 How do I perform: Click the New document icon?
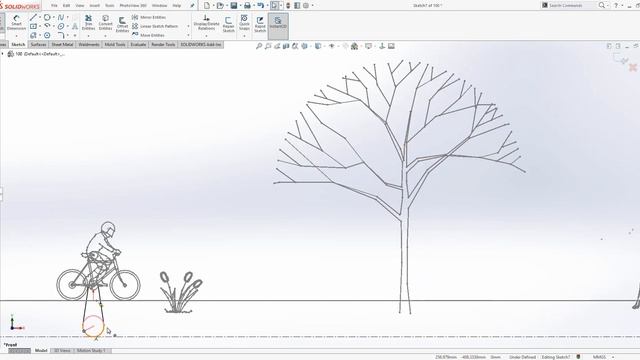click(x=207, y=5)
